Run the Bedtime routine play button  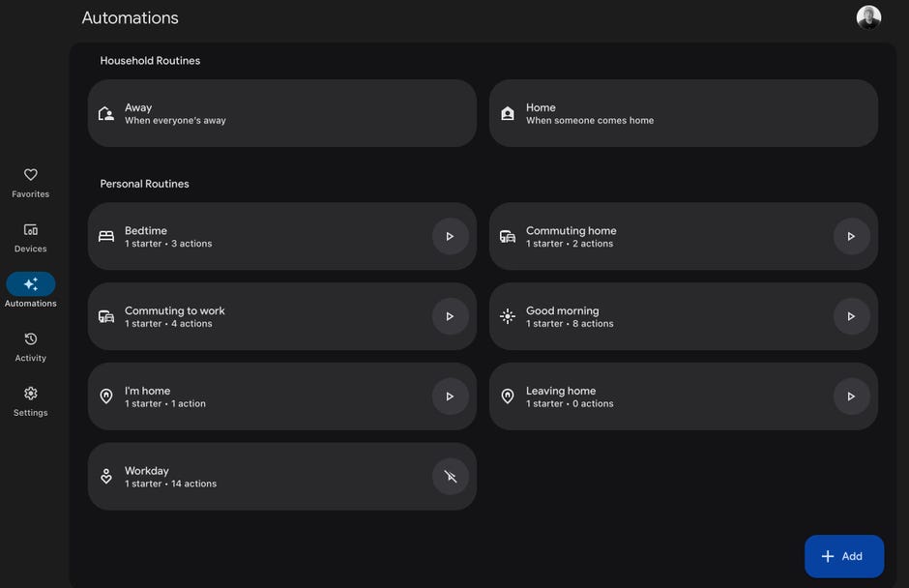[x=450, y=236]
